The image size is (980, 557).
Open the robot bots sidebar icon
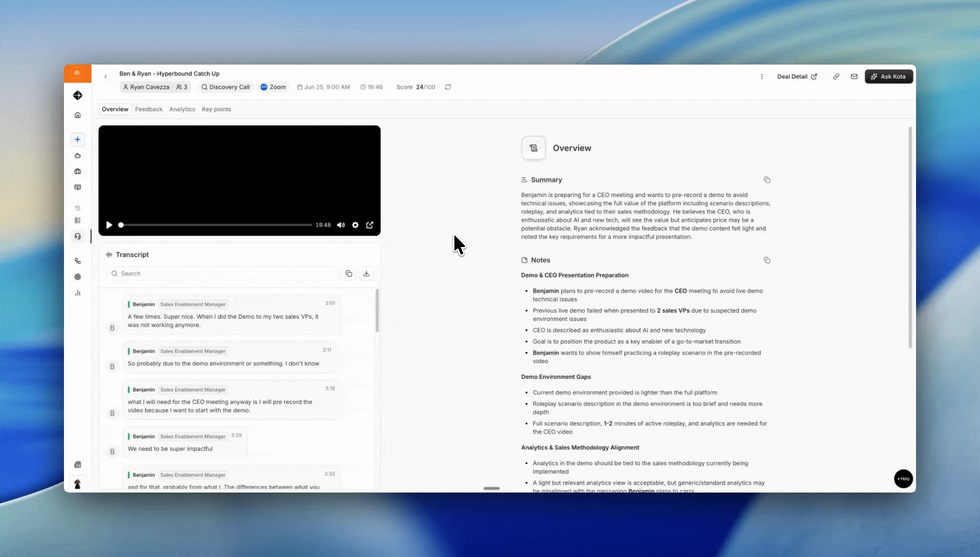pyautogui.click(x=77, y=155)
